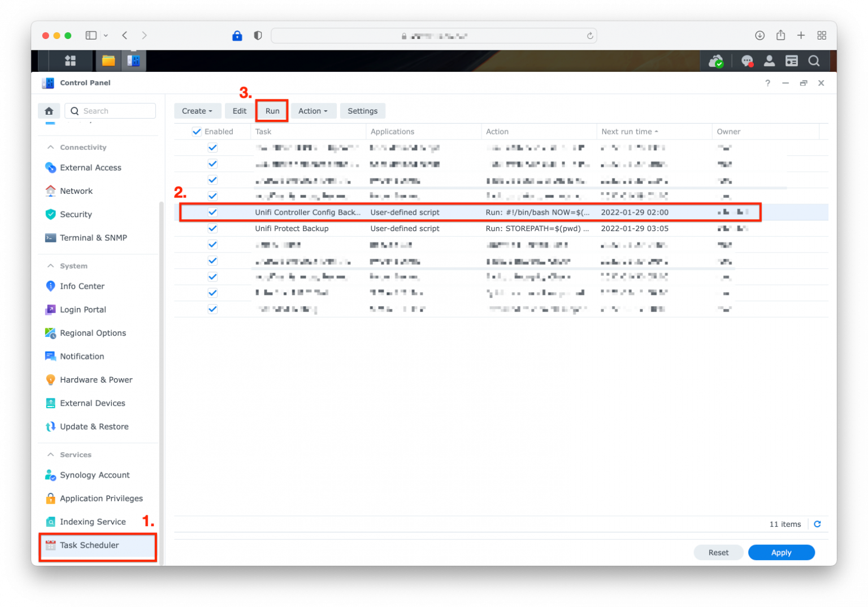Open the user account options icon
868x607 pixels.
(769, 61)
